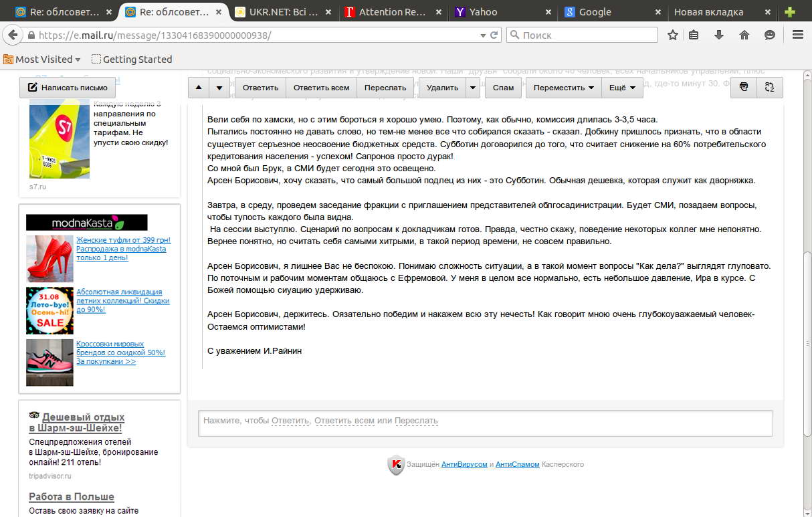The height and width of the screenshot is (517, 812).
Task: Toggle bookmarking this page with the star
Action: pos(672,35)
